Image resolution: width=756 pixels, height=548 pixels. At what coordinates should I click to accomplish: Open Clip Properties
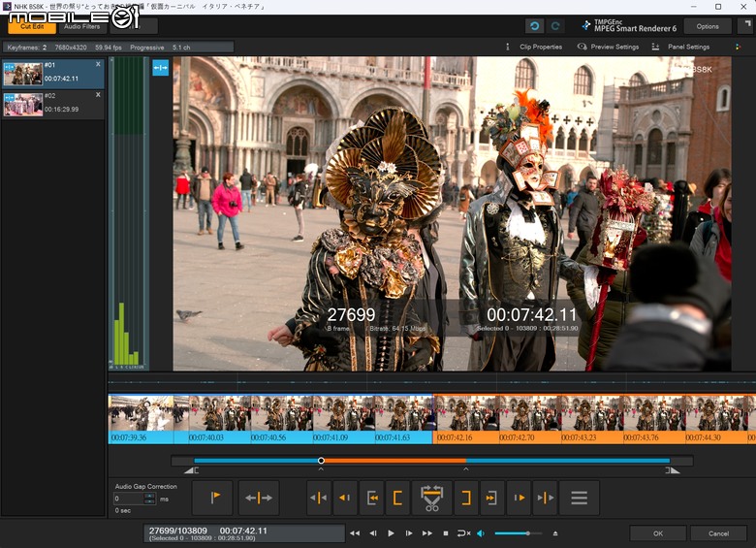coord(541,47)
